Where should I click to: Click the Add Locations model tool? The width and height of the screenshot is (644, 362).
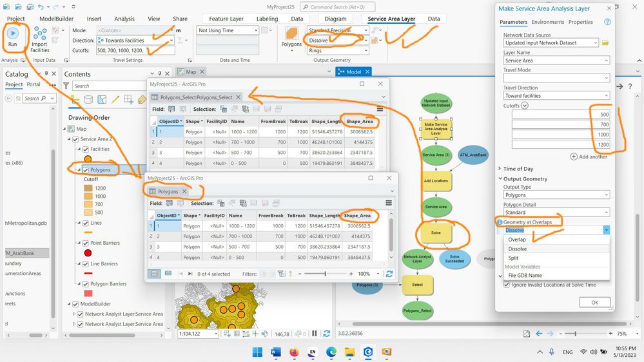[x=436, y=181]
